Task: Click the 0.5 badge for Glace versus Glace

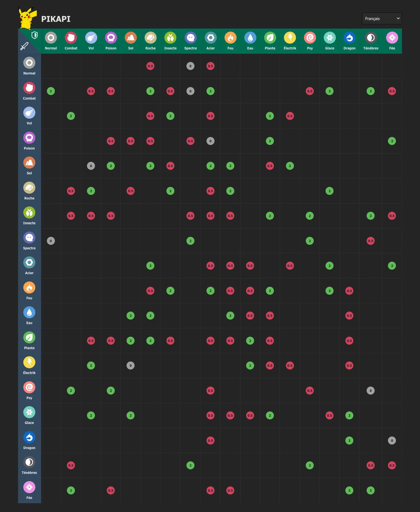Action: click(330, 415)
